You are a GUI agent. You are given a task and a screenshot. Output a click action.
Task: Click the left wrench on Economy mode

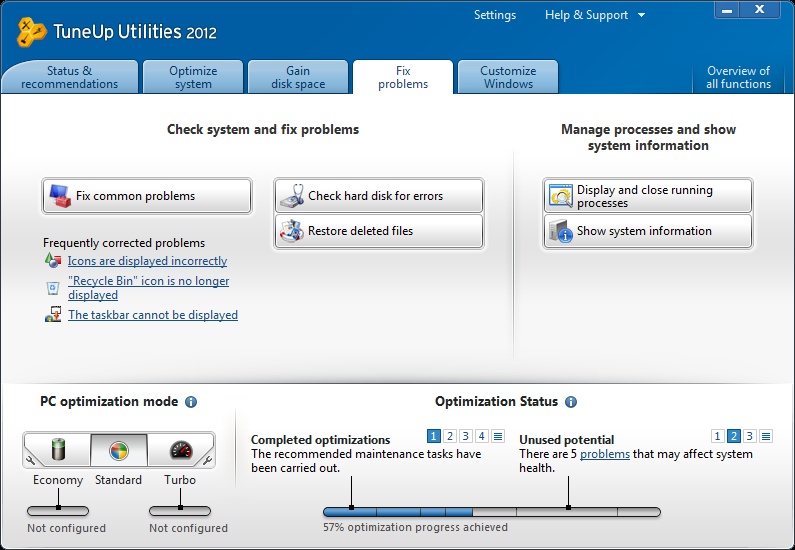pos(30,460)
